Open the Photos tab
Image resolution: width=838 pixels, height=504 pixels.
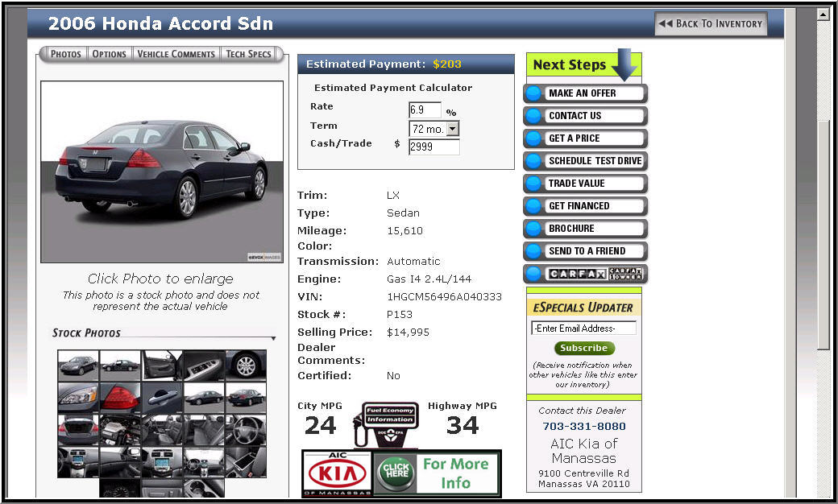click(x=65, y=54)
